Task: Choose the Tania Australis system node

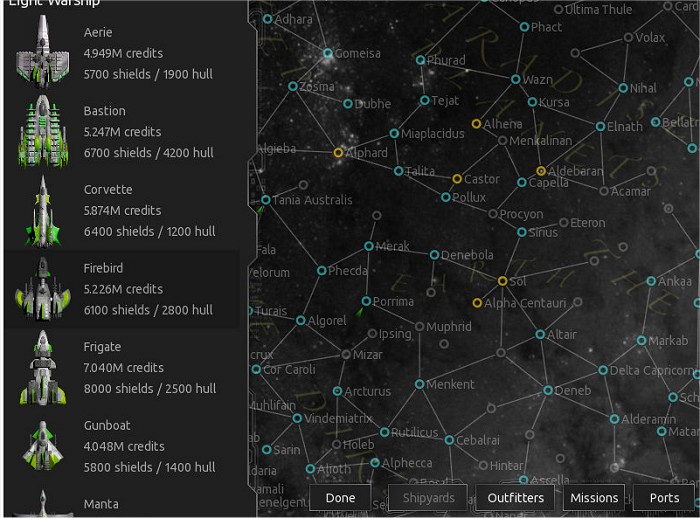Action: coord(266,200)
